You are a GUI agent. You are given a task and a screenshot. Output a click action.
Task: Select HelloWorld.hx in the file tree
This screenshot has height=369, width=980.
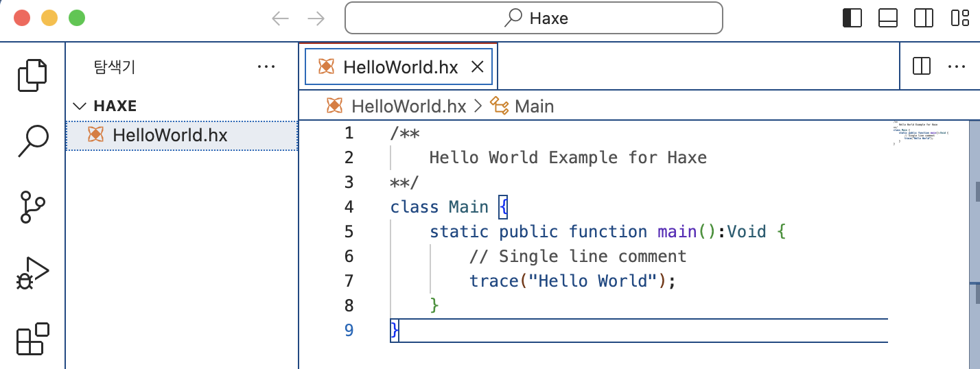click(182, 135)
